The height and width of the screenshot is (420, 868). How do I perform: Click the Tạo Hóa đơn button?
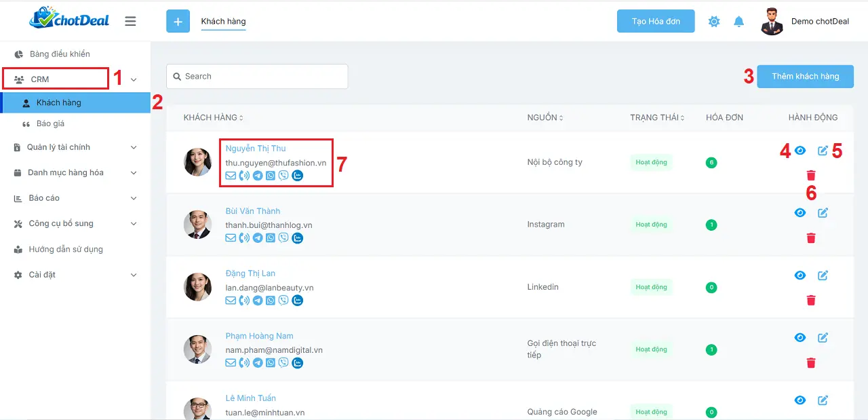click(656, 22)
